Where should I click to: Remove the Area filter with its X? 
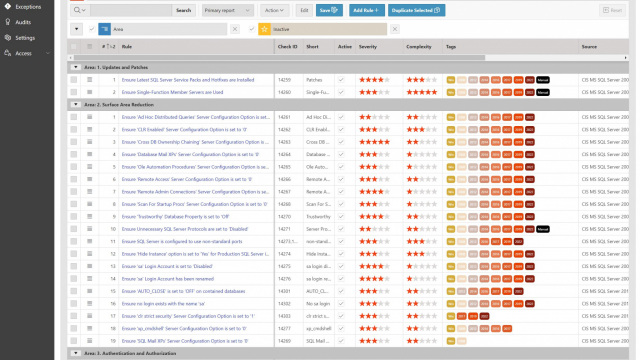tap(235, 29)
